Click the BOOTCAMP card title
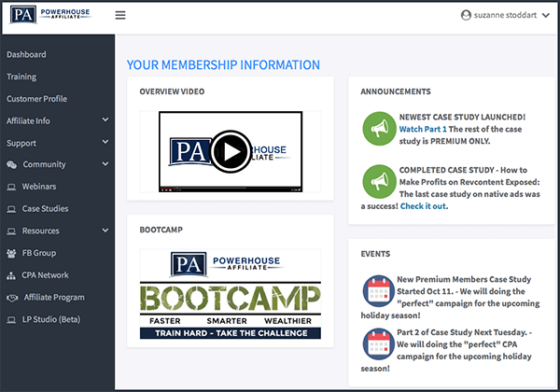This screenshot has height=392, width=560. pos(161,230)
